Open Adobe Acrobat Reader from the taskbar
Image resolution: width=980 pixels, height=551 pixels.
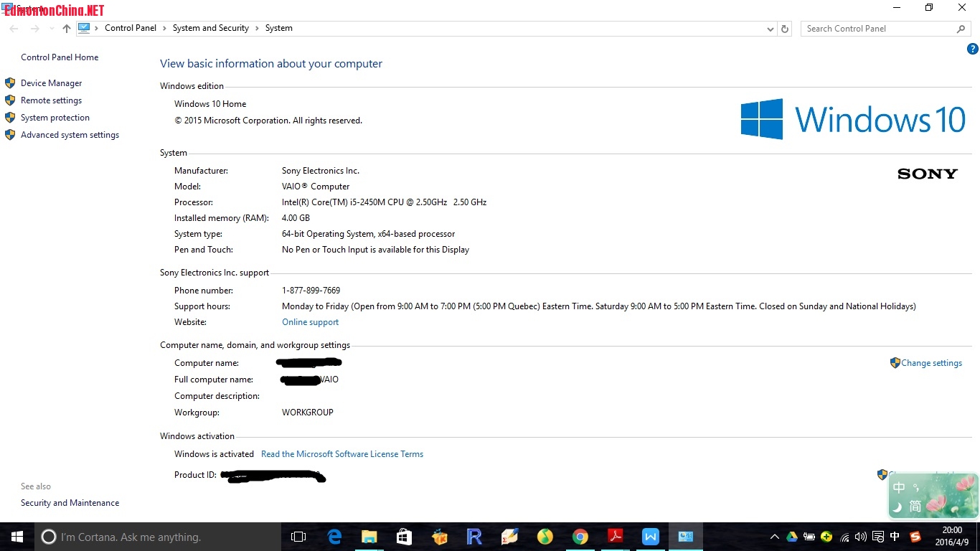point(616,537)
